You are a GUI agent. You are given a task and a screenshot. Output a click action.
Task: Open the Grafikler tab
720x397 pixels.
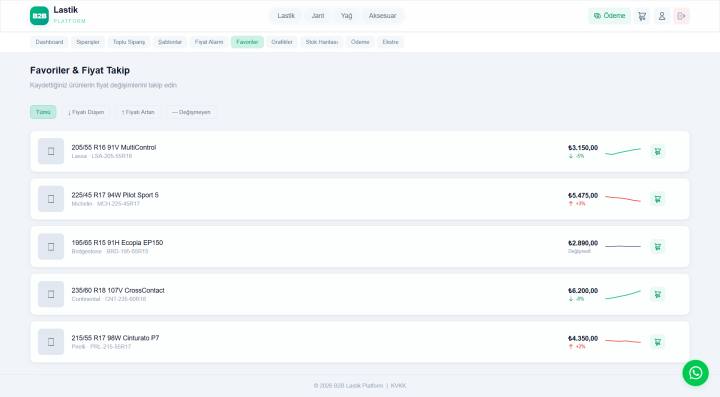[282, 42]
